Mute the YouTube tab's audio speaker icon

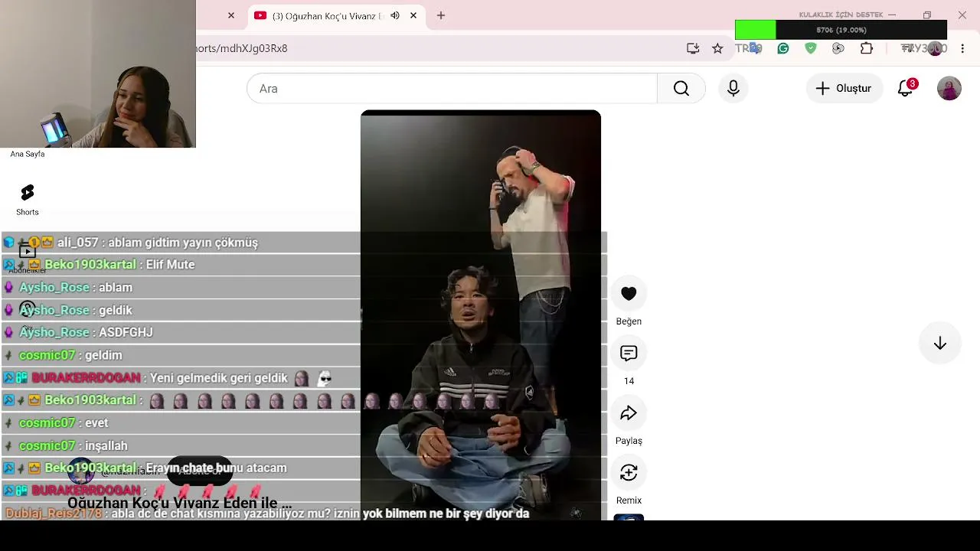(x=395, y=15)
